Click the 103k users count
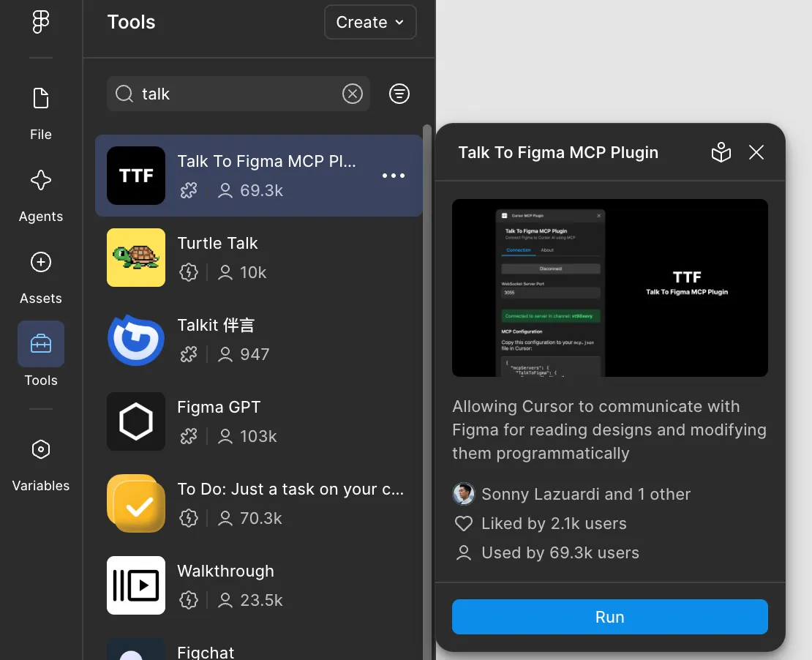The width and height of the screenshot is (812, 660). point(258,436)
